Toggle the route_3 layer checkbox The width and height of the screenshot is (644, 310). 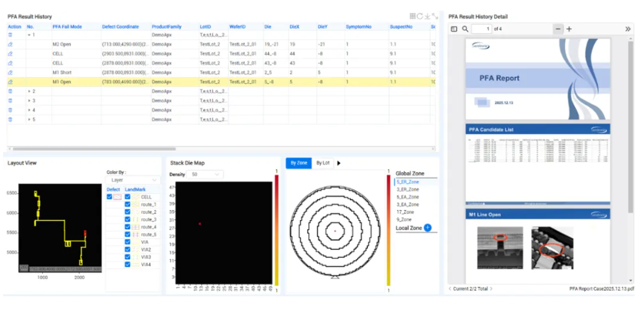pyautogui.click(x=128, y=219)
